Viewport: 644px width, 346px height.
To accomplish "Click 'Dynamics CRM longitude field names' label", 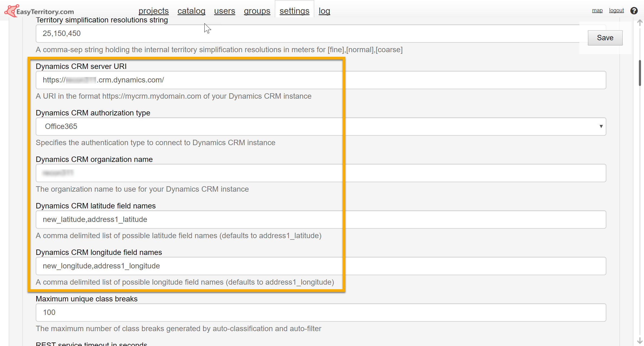I will tap(99, 252).
